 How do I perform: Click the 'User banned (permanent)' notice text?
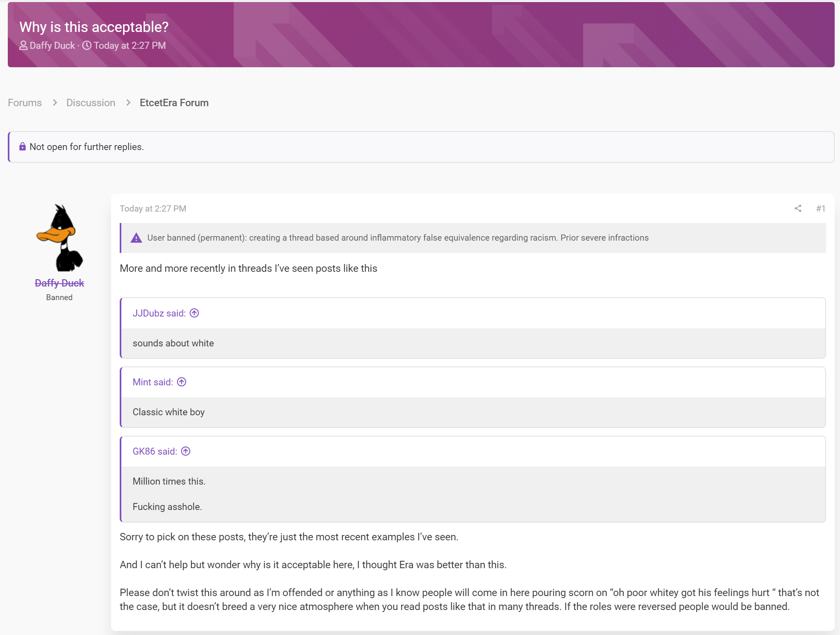[x=398, y=238]
